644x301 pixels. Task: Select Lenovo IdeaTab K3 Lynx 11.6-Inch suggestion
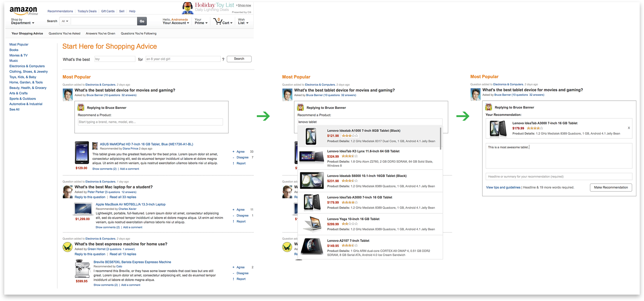tap(370, 159)
